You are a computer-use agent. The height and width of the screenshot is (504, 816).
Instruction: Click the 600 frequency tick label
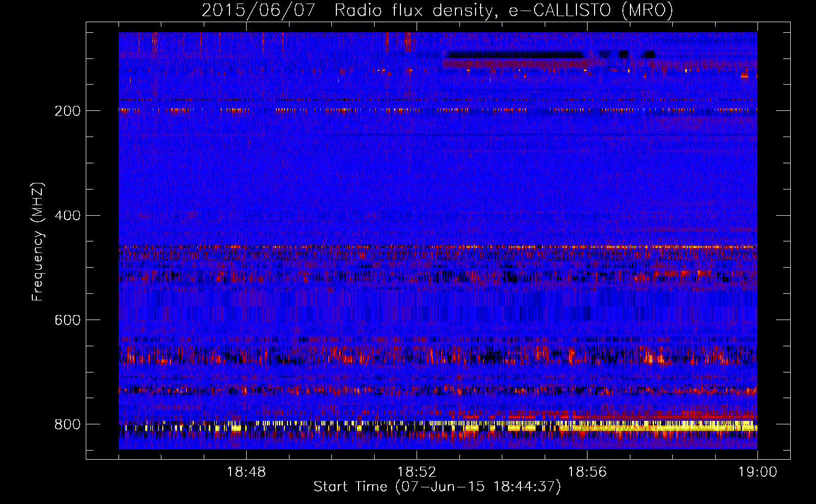(x=67, y=321)
